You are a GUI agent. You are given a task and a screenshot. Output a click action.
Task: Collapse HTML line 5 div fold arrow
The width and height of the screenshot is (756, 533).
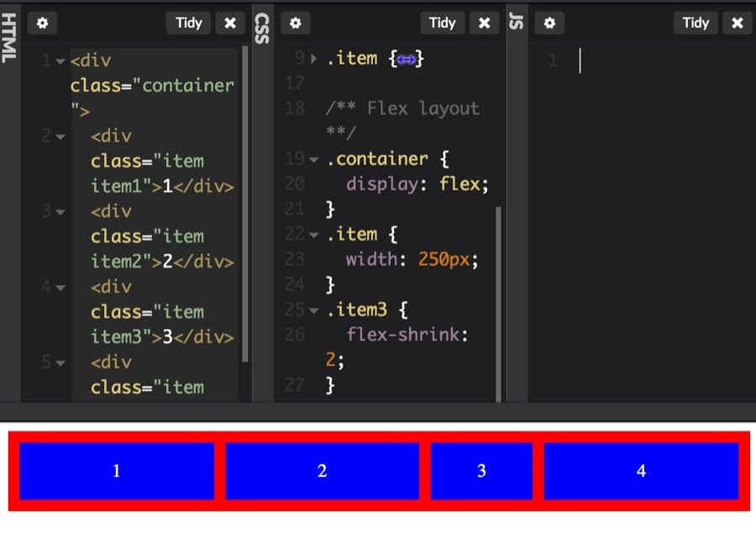pyautogui.click(x=60, y=363)
